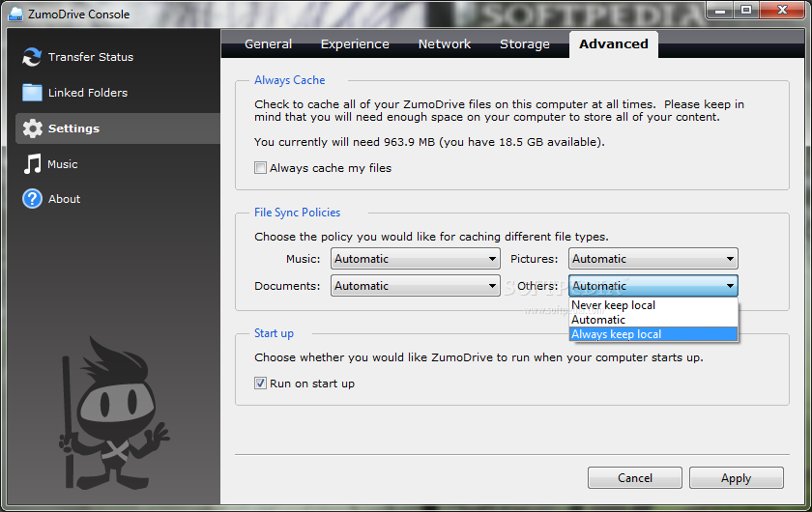Open Transfer Status section
Screen dimensions: 812x512
click(x=90, y=57)
